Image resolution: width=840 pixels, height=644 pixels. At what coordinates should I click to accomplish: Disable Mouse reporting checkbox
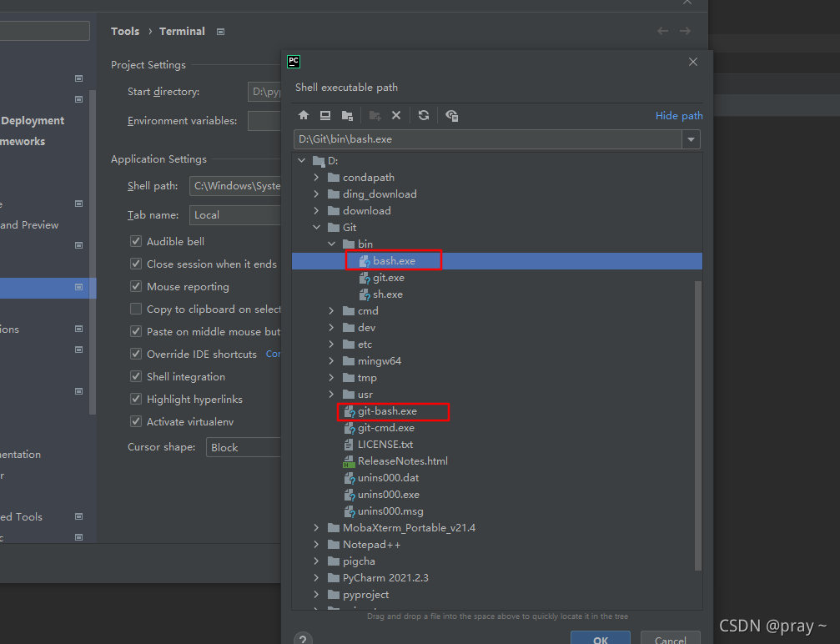(136, 286)
